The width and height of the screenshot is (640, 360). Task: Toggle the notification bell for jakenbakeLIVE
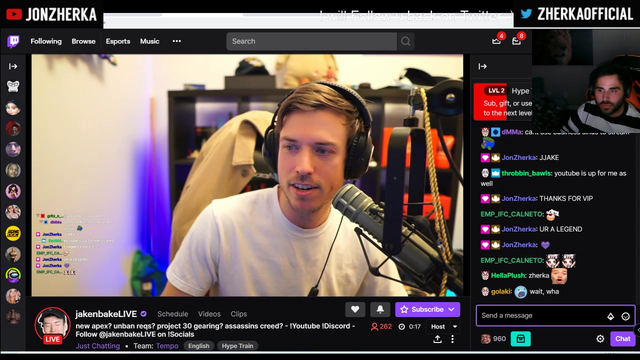tap(380, 309)
